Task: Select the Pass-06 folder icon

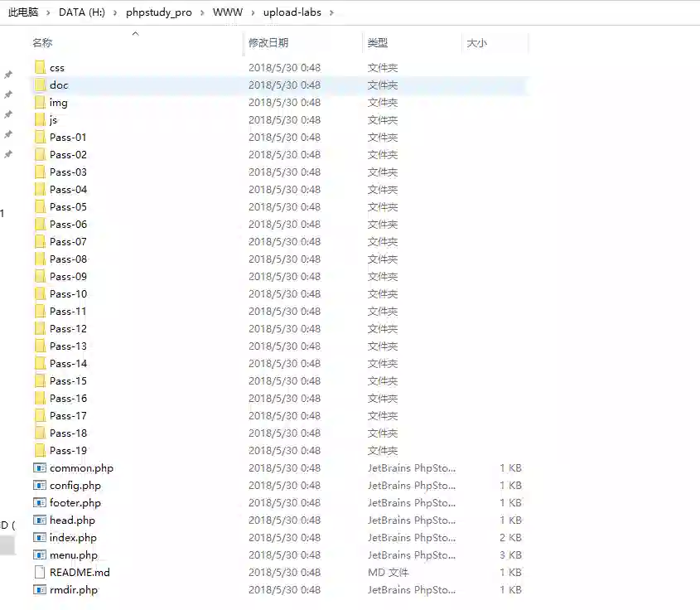Action: (x=40, y=224)
